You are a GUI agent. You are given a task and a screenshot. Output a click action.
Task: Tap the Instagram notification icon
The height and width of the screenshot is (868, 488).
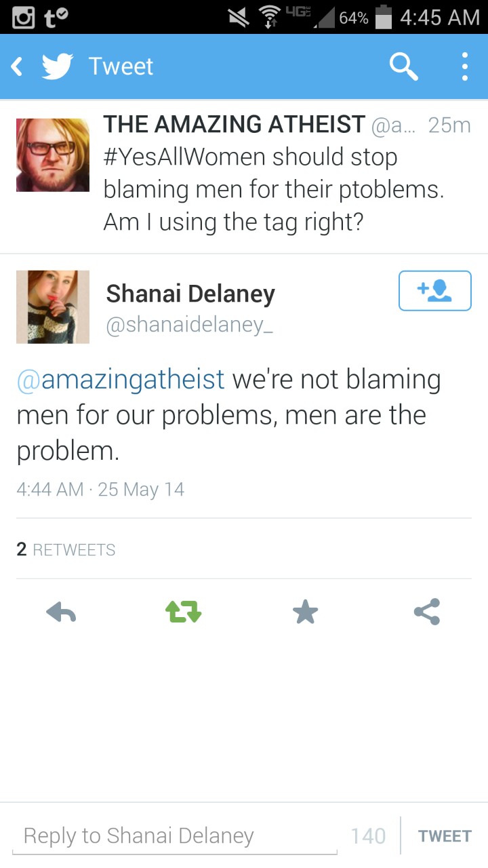tap(24, 17)
